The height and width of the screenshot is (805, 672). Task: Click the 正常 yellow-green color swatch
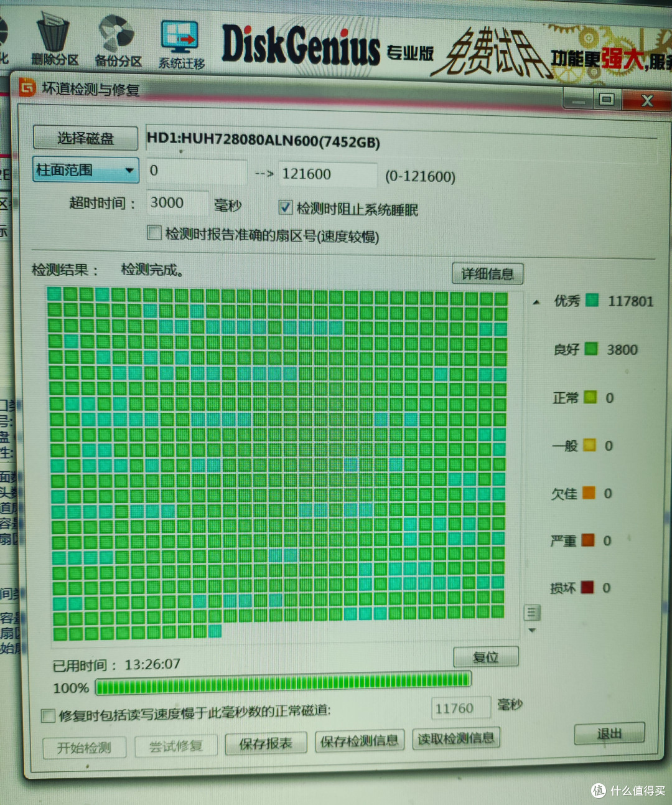[590, 397]
